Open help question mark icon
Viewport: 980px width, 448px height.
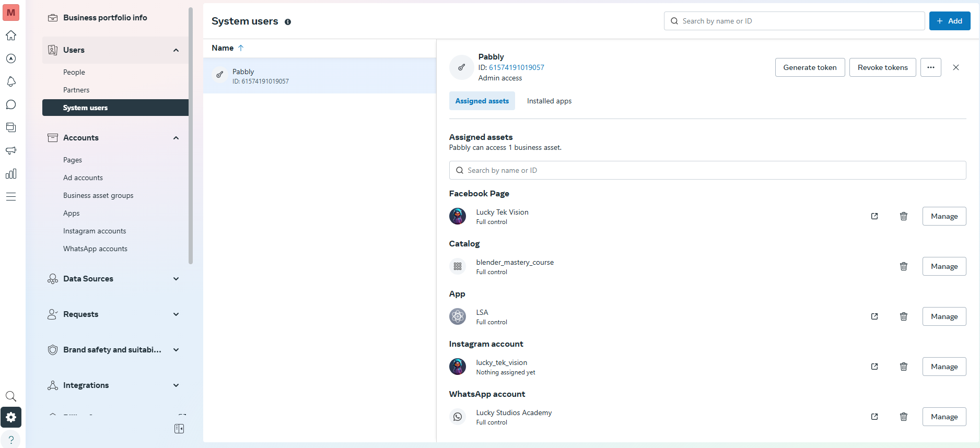coord(11,440)
